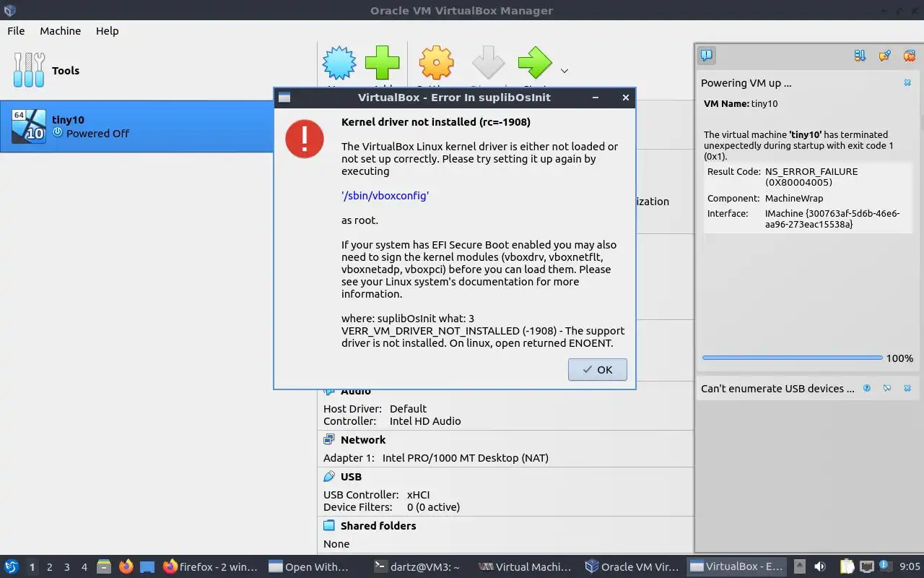Viewport: 924px width, 578px height.
Task: Click the removable media eject tray icon
Action: click(800, 567)
